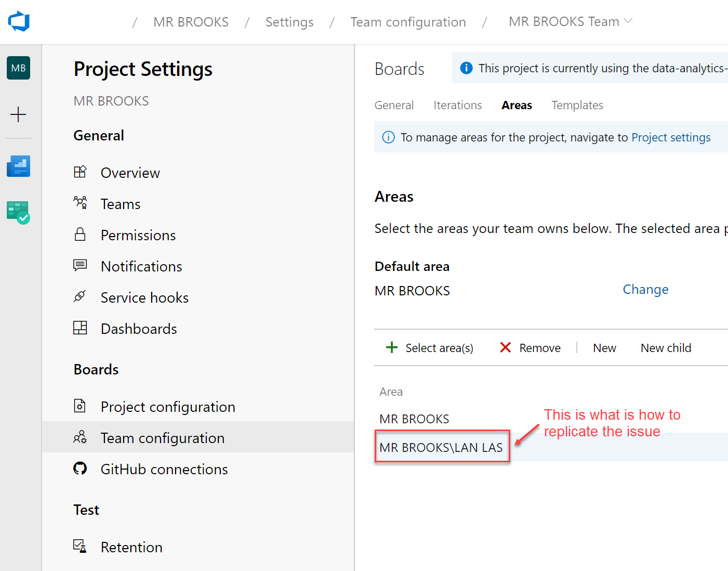Image resolution: width=728 pixels, height=571 pixels.
Task: Click the Azure DevOps logo
Action: pos(18,21)
